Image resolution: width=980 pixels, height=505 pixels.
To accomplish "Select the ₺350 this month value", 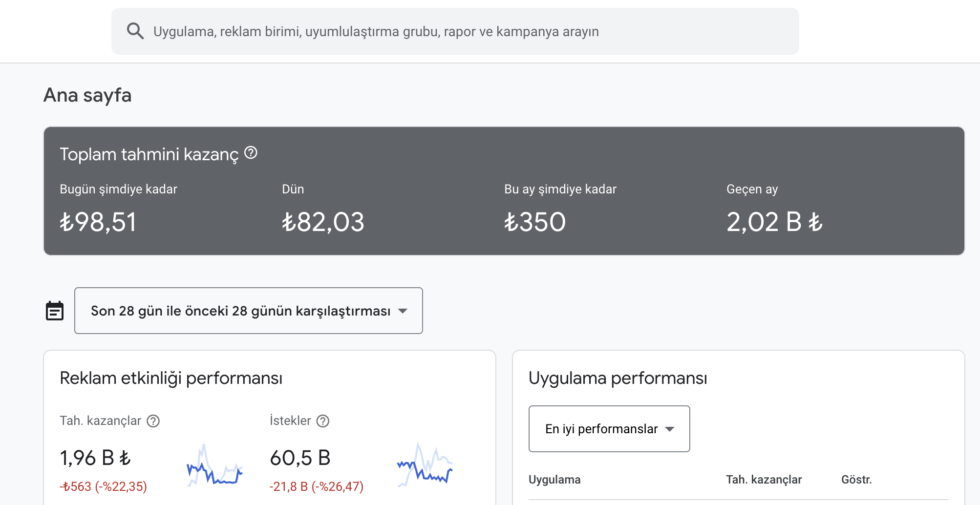I will tap(535, 222).
